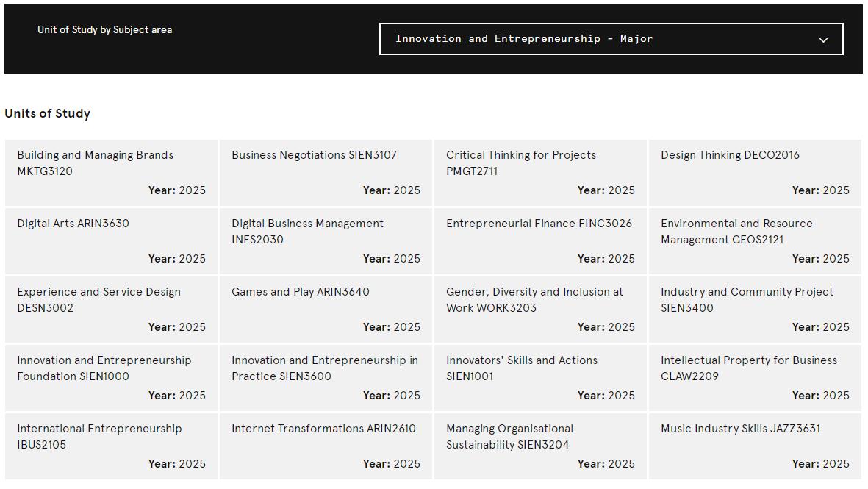Open Gender, Diversity and Inclusion WORK3203
This screenshot has height=489, width=868.
tap(540, 310)
